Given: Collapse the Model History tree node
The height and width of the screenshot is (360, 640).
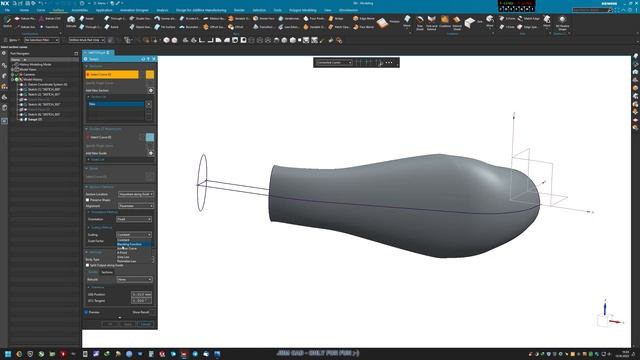Looking at the screenshot, I should point(13,80).
